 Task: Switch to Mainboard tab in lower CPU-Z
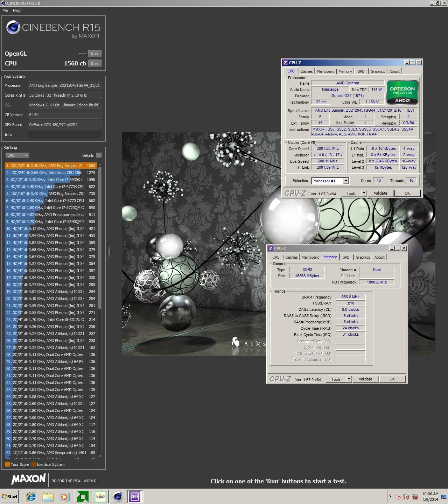point(310,257)
